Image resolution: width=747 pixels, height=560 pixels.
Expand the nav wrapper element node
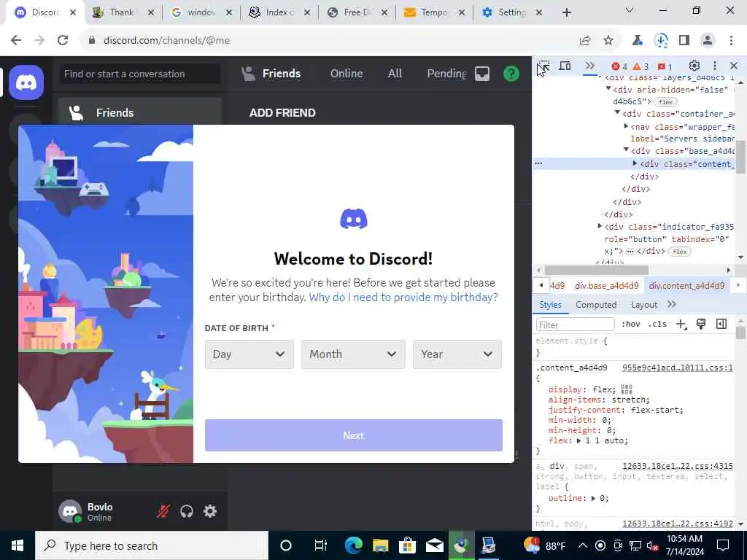[626, 127]
